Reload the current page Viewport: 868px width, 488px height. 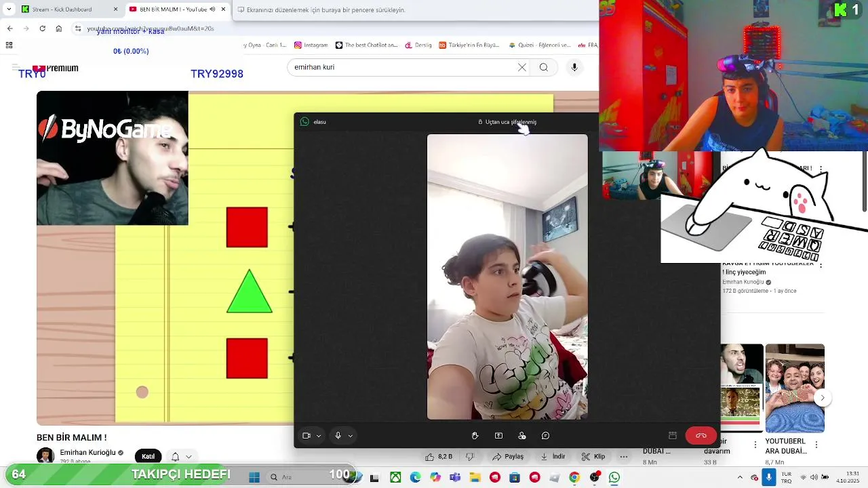click(42, 28)
